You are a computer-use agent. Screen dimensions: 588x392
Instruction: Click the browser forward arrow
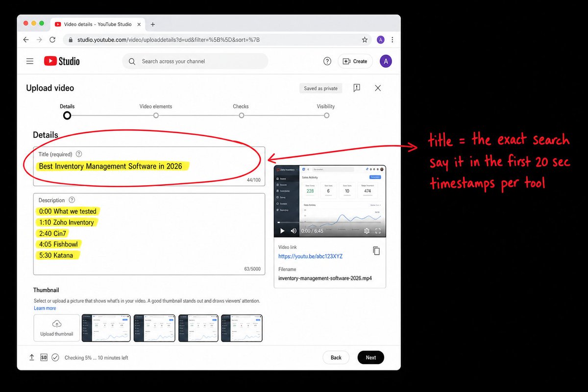[x=39, y=40]
